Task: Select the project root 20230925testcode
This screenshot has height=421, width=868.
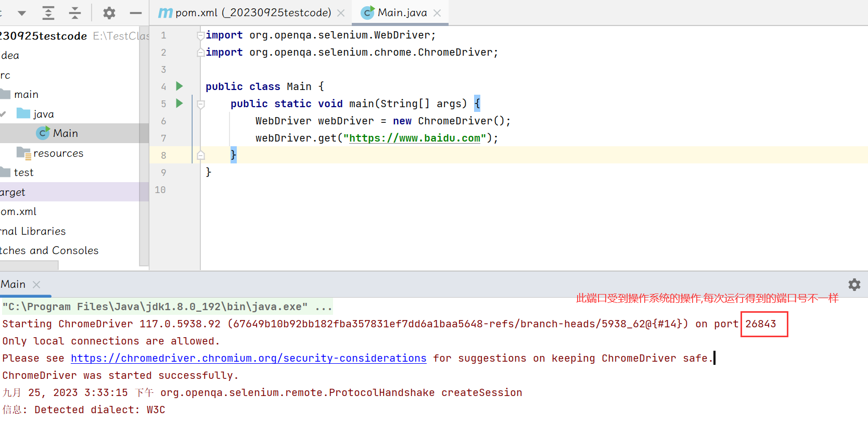Action: tap(44, 36)
